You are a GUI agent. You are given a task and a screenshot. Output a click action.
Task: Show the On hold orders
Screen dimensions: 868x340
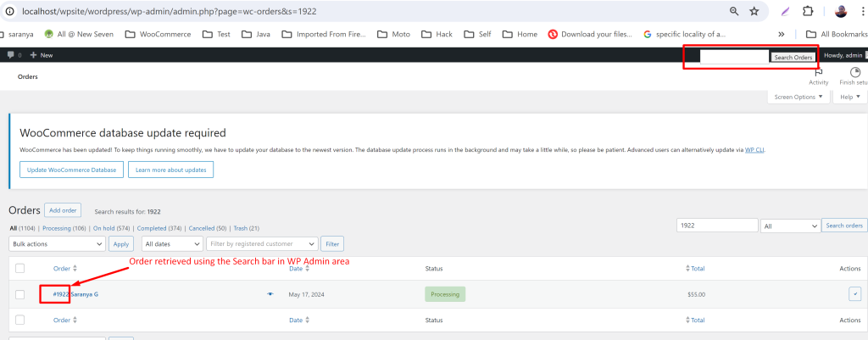(103, 228)
